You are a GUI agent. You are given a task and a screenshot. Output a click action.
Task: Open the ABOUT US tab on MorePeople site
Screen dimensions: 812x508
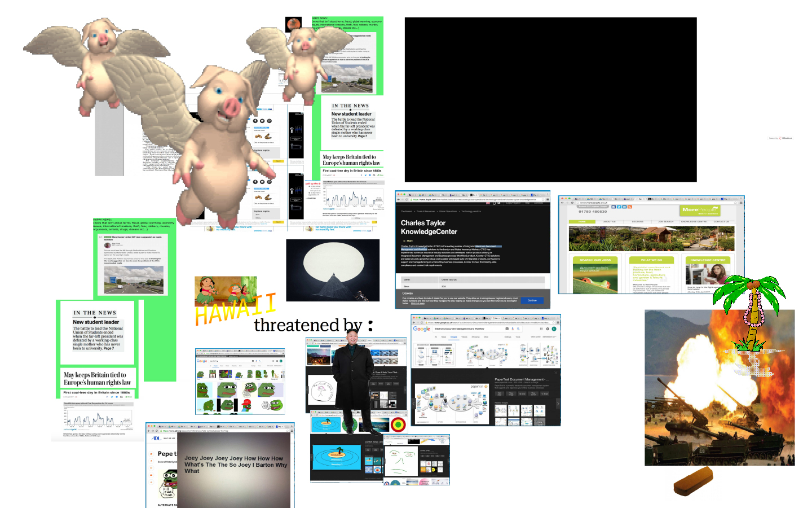click(x=610, y=222)
